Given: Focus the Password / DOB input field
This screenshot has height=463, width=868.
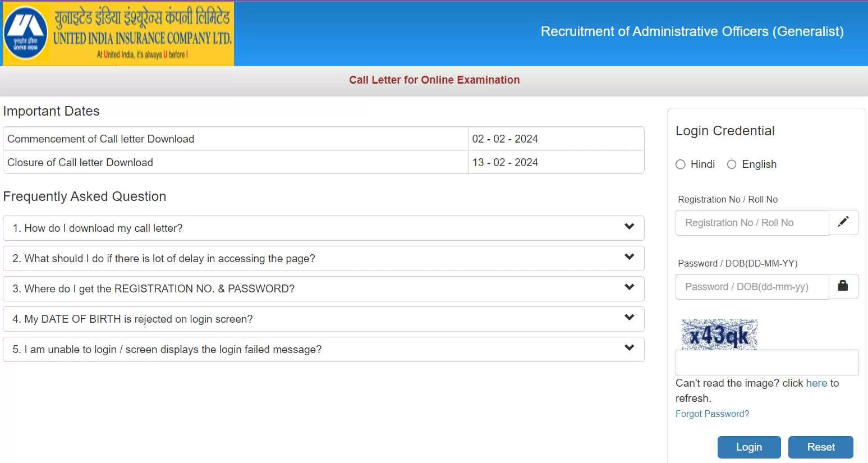Looking at the screenshot, I should (752, 287).
